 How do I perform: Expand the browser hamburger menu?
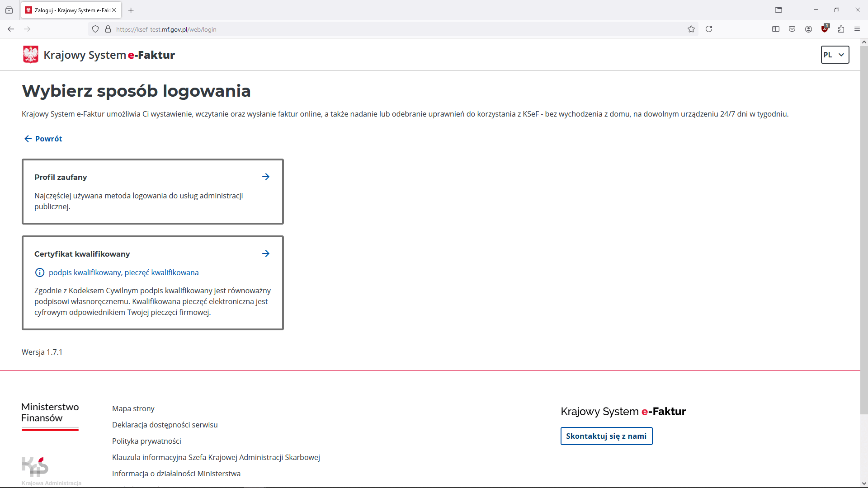click(858, 29)
